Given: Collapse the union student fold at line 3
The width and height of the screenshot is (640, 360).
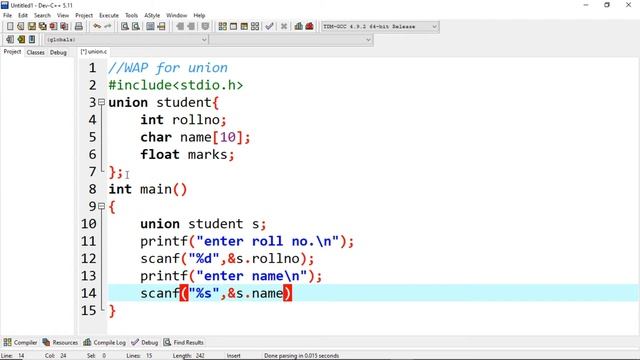Looking at the screenshot, I should [101, 102].
